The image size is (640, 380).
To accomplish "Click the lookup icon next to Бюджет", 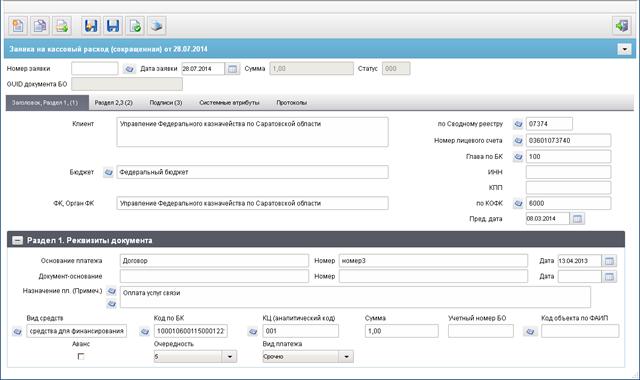I will 108,172.
